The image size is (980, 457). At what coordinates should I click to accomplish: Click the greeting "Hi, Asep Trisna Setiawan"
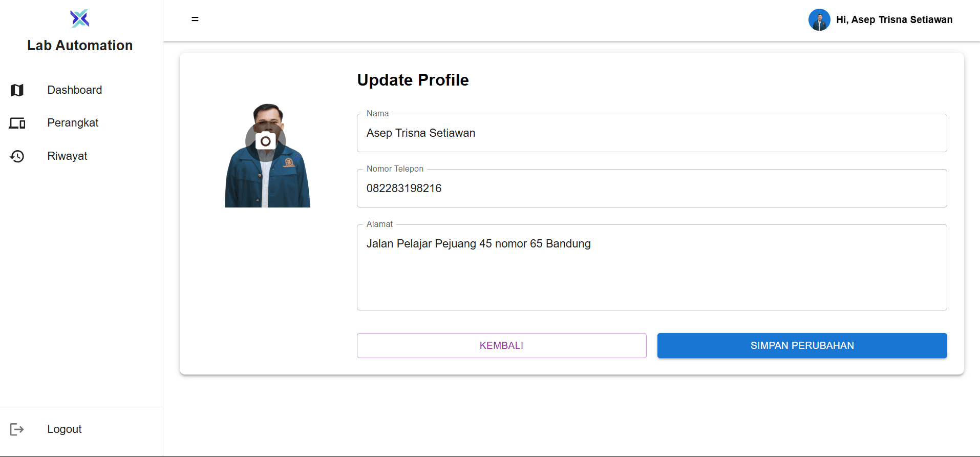pos(894,19)
